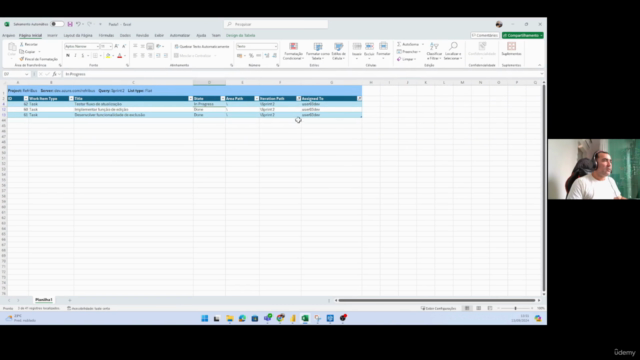The width and height of the screenshot is (640, 360).
Task: Click the zoom slider in status bar
Action: click(x=515, y=308)
